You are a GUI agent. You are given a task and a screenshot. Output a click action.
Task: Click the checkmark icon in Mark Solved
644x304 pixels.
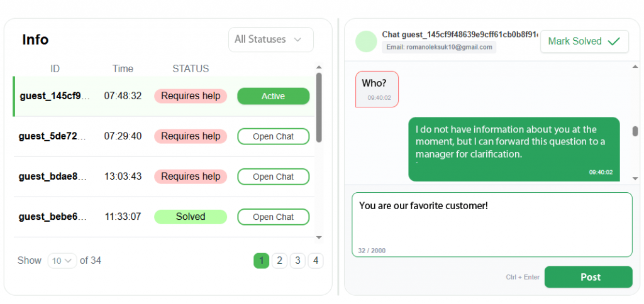click(x=614, y=41)
